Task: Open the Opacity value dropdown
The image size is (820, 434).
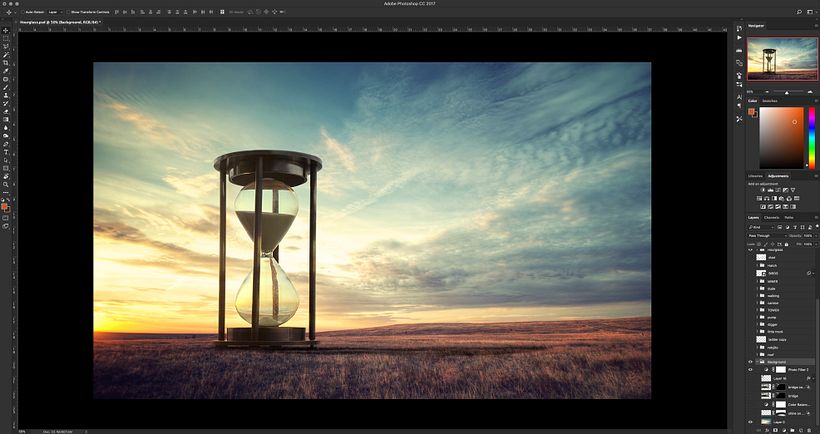Action: (x=816, y=236)
